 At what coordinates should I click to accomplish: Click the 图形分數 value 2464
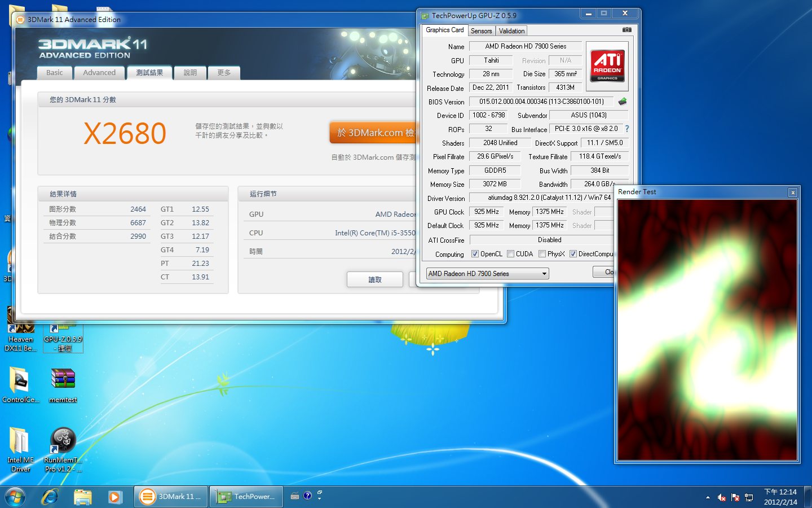point(138,209)
